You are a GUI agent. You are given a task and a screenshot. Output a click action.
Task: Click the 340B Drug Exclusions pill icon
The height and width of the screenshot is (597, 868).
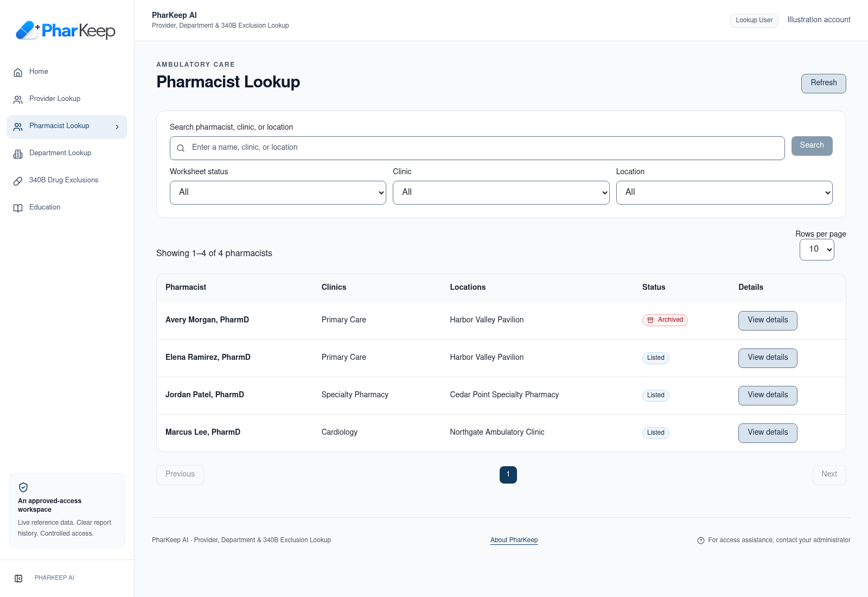coord(18,181)
